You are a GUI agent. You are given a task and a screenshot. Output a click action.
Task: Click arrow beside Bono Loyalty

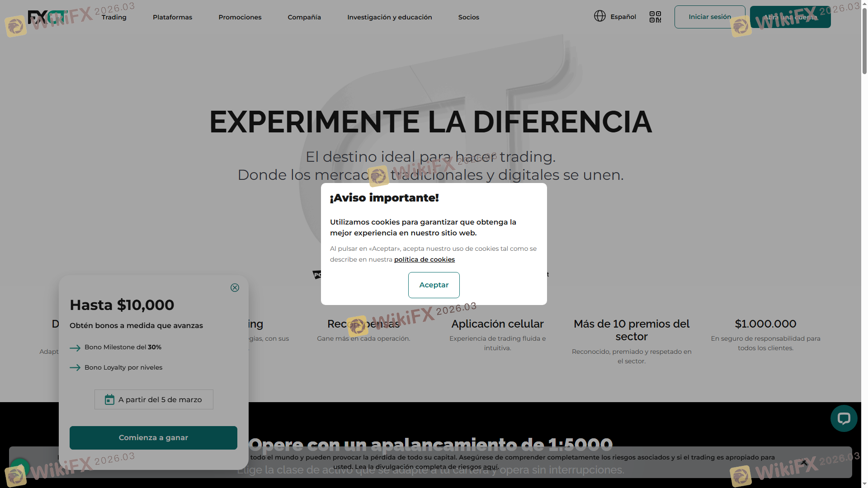tap(75, 368)
